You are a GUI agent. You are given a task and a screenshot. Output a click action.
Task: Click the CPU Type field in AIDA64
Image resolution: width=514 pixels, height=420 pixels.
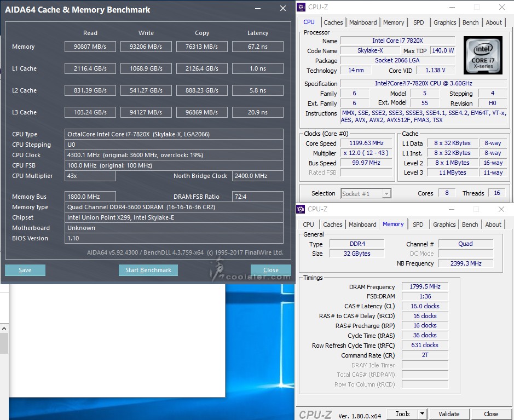pyautogui.click(x=174, y=134)
